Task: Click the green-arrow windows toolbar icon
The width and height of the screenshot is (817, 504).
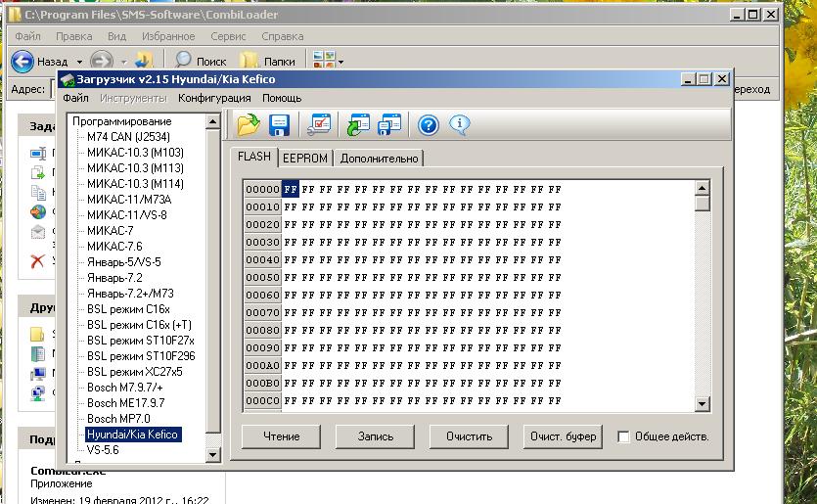Action: coord(358,125)
